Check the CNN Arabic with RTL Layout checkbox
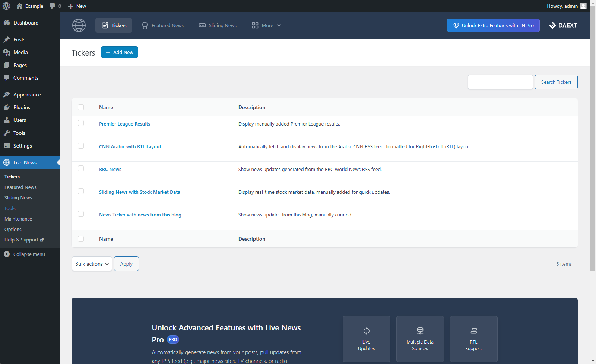This screenshot has height=364, width=596. click(x=81, y=146)
